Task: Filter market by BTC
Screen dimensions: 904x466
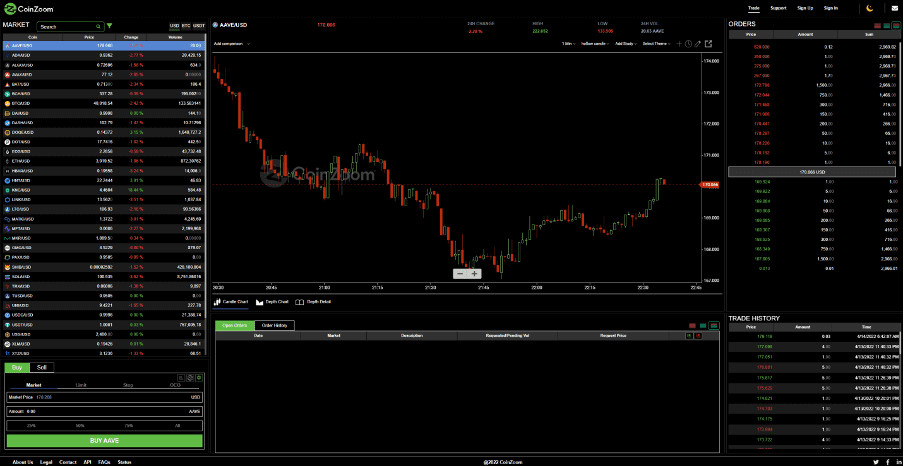Action: [186, 26]
